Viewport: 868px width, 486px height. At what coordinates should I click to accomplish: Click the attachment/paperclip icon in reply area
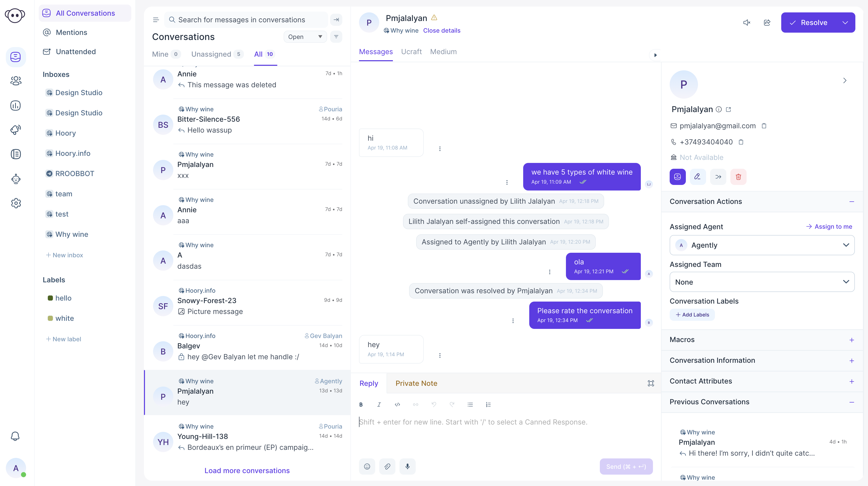pos(387,466)
